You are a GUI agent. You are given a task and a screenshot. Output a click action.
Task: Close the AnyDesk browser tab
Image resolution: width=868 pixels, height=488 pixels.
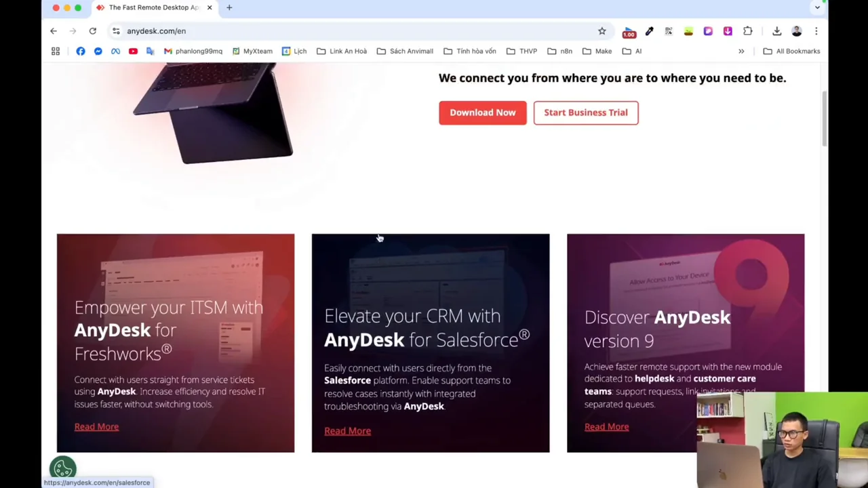tap(210, 7)
